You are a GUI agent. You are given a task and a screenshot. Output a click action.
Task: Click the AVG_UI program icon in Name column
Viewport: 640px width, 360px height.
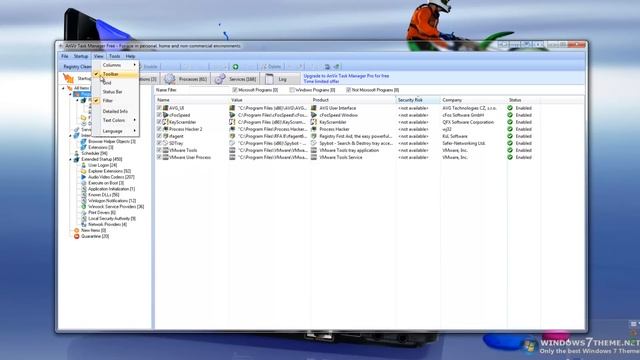tap(166, 108)
